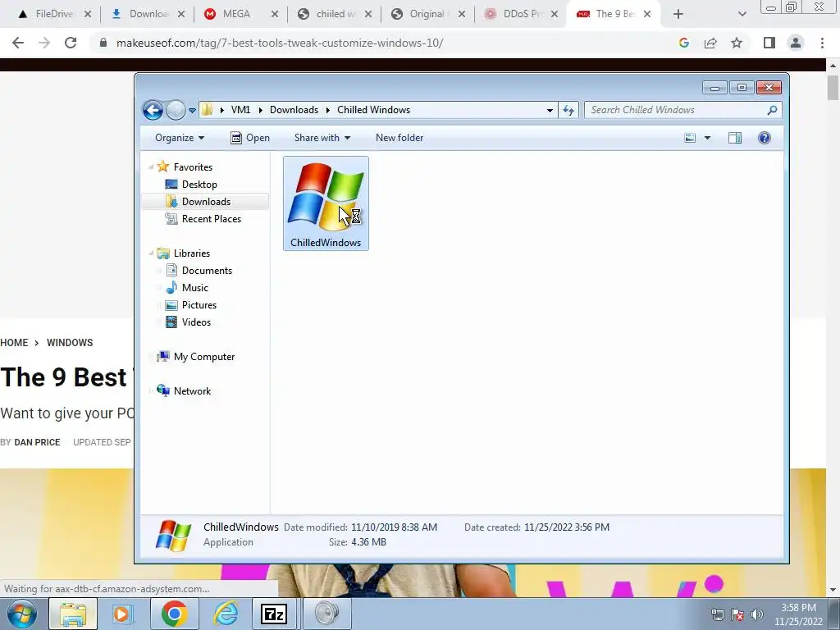This screenshot has width=840, height=630.
Task: Open the Chrome profile avatar
Action: [x=796, y=43]
